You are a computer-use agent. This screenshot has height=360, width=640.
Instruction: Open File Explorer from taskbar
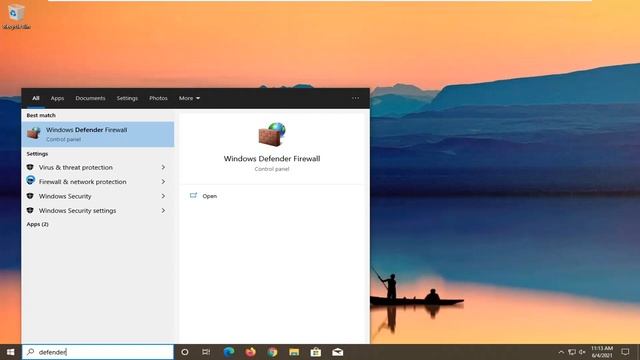(x=294, y=352)
